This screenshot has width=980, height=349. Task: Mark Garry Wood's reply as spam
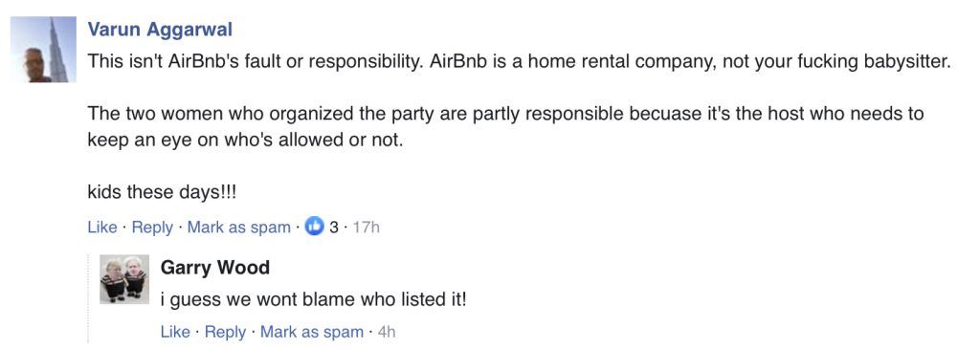pyautogui.click(x=312, y=332)
